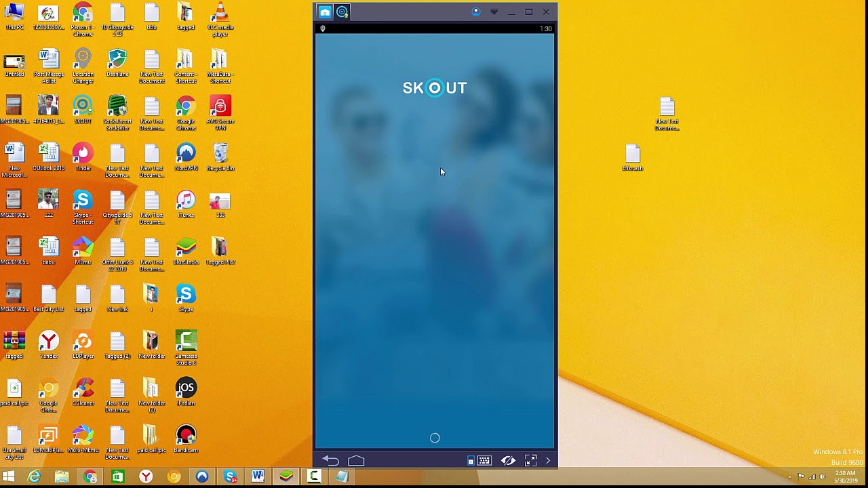Image resolution: width=868 pixels, height=488 pixels.
Task: Select the Person 1 - Chrome desktop shortcut
Action: point(83,20)
